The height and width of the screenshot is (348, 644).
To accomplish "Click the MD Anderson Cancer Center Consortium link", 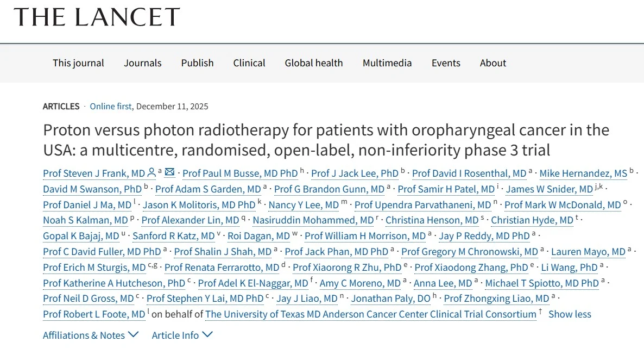I will tap(372, 314).
